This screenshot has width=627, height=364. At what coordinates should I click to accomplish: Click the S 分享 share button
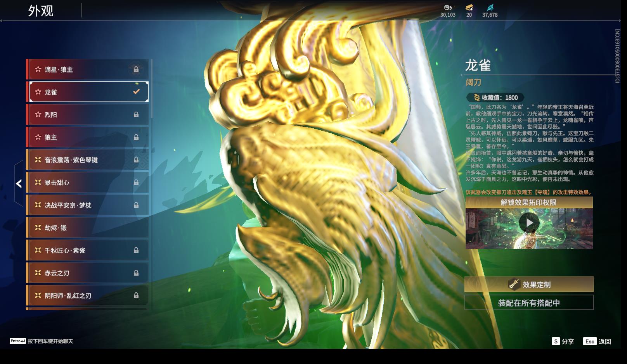563,342
